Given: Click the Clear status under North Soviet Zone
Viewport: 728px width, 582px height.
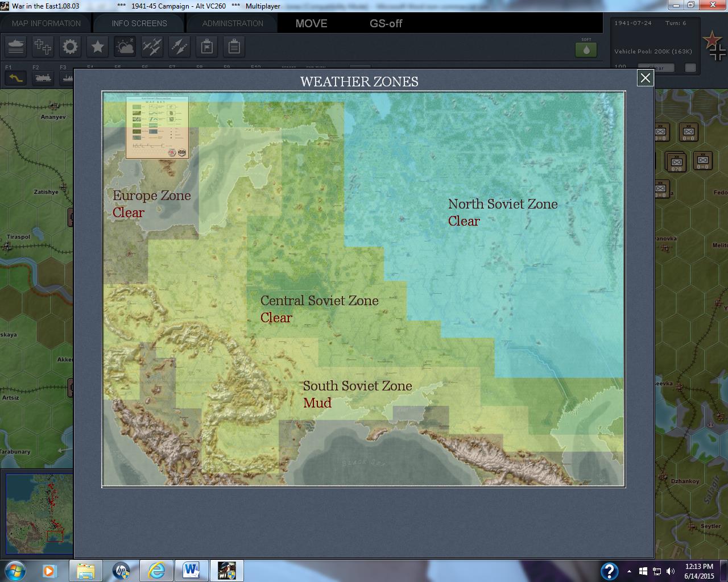Looking at the screenshot, I should click(464, 221).
